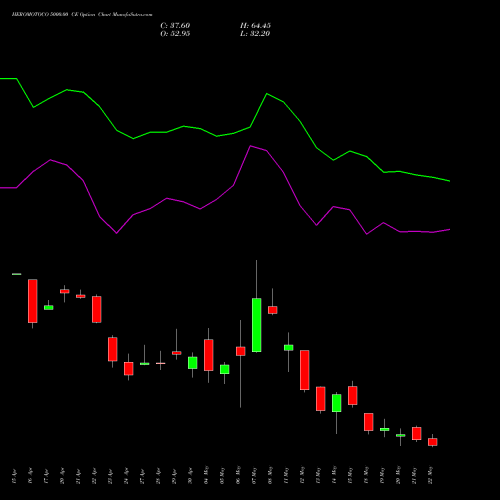The width and height of the screenshot is (500, 500).
Task: Select the red candlestick above 12 May
Action: tap(305, 370)
